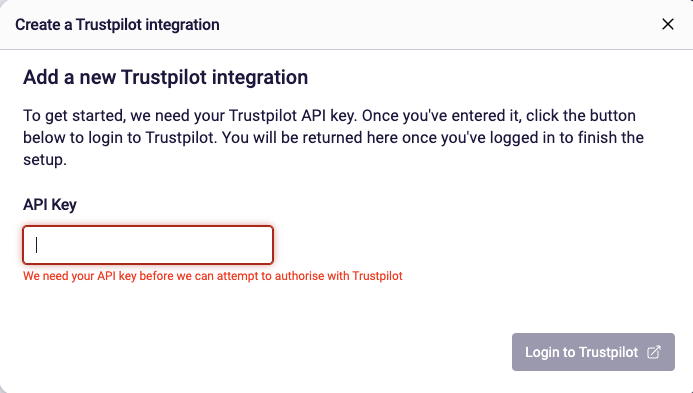This screenshot has width=693, height=393.
Task: Click the Login to Trustpilot button label text
Action: [581, 352]
